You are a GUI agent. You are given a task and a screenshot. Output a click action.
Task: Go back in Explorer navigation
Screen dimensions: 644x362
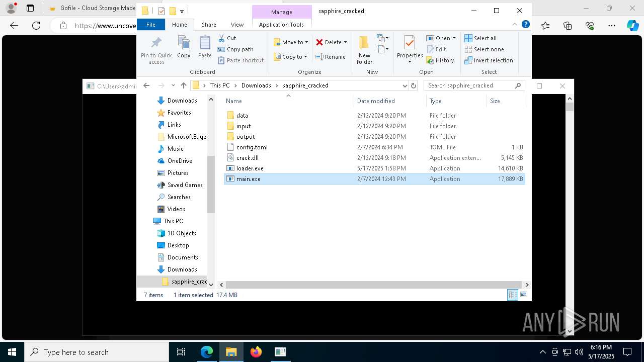[146, 85]
